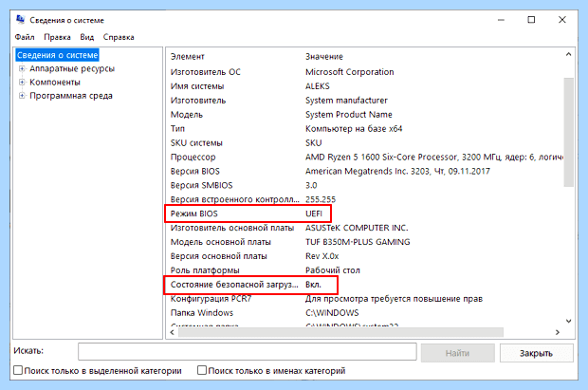The image size is (588, 390).
Task: Expand Аппаратные ресурсы tree node
Action: pos(22,68)
